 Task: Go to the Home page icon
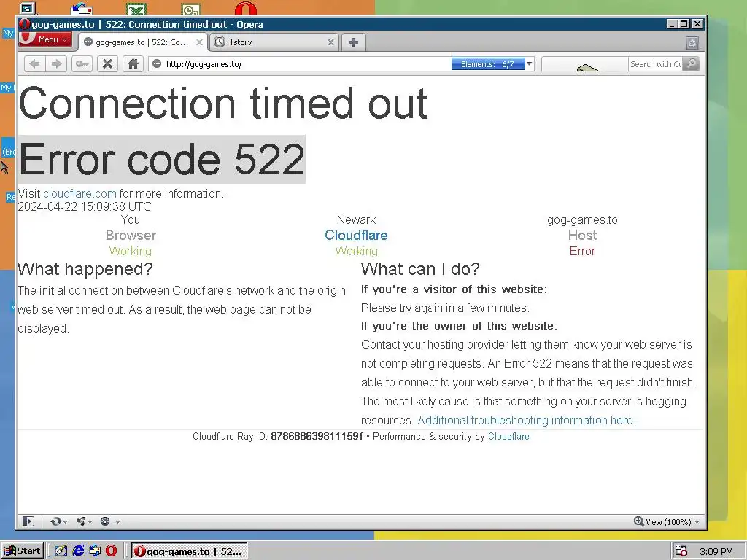pyautogui.click(x=133, y=64)
